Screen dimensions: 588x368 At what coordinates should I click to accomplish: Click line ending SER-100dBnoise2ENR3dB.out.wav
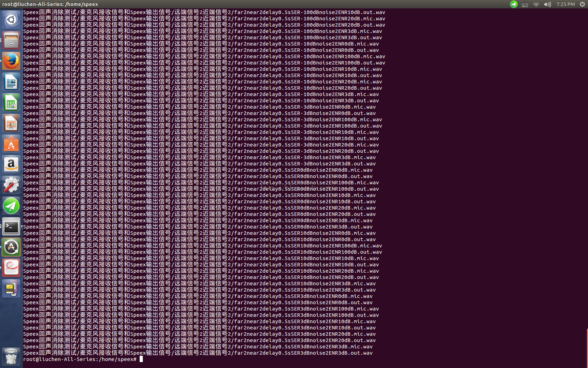pos(203,38)
